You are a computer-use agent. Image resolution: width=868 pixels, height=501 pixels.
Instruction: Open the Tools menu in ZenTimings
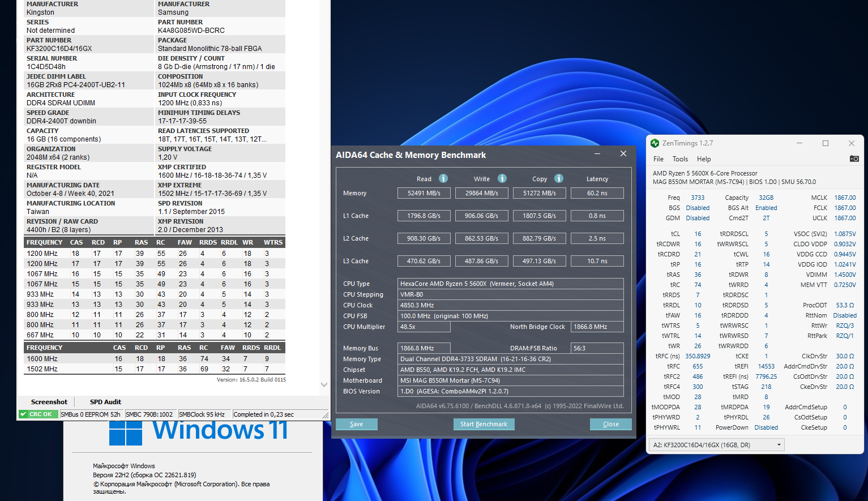click(x=680, y=159)
